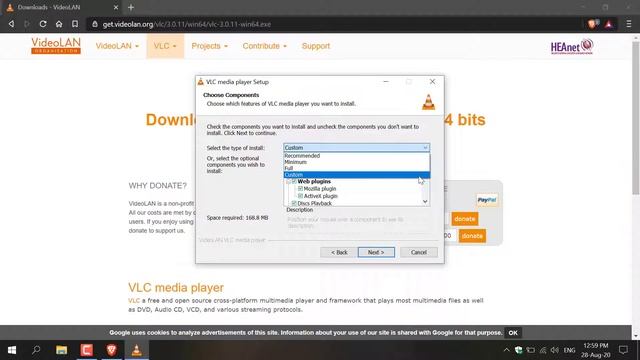This screenshot has width=640, height=360.
Task: Close the Downloads - VideoLAN tab
Action: click(x=116, y=7)
